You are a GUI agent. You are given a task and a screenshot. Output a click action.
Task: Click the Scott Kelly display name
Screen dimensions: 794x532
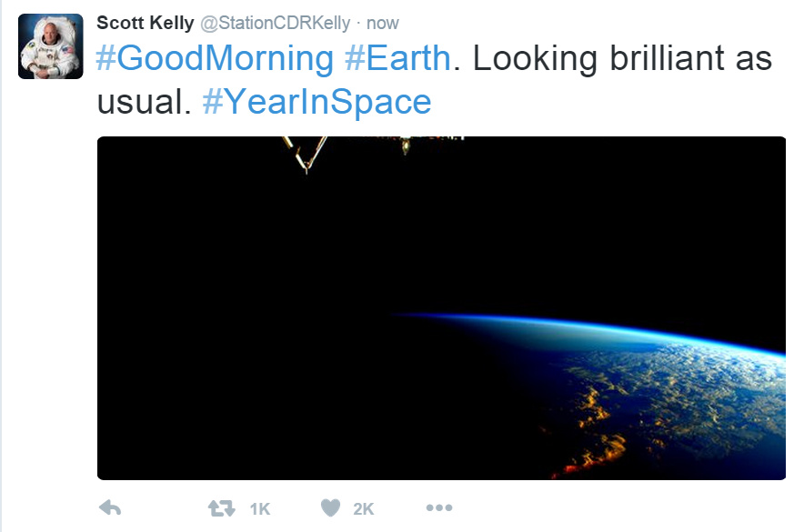(x=146, y=23)
